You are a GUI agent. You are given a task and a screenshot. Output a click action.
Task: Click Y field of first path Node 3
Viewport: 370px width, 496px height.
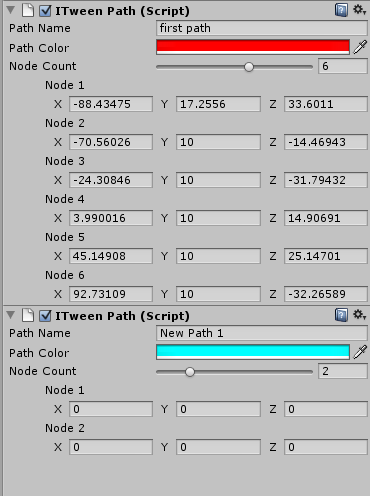218,180
